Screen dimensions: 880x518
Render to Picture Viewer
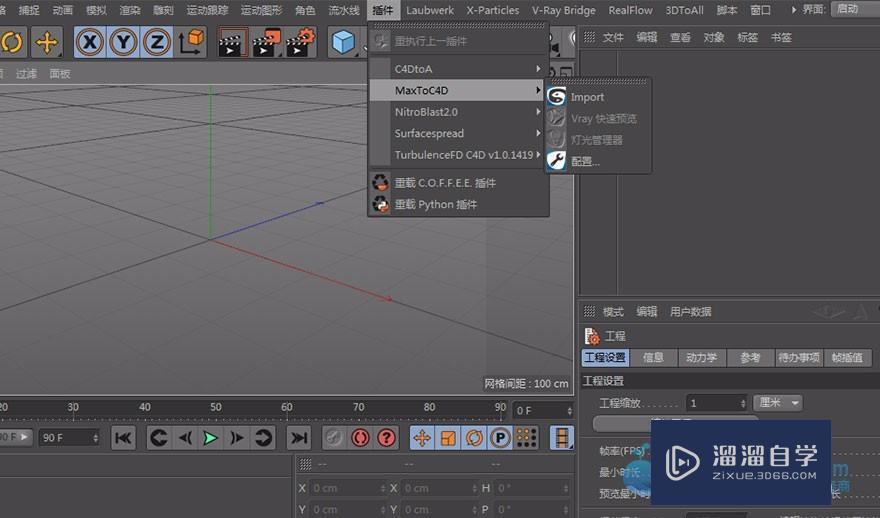[267, 43]
